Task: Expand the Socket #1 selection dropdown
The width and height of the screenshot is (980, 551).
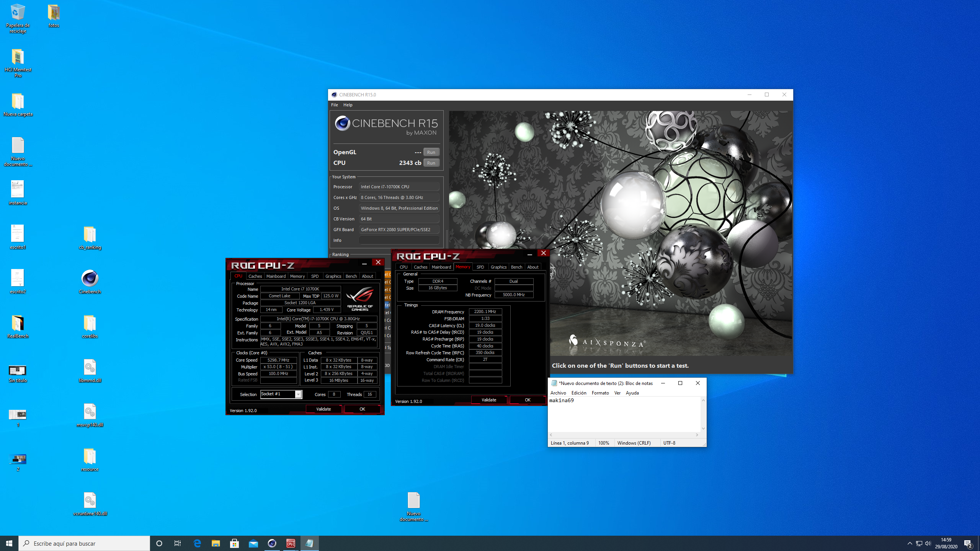Action: [298, 394]
